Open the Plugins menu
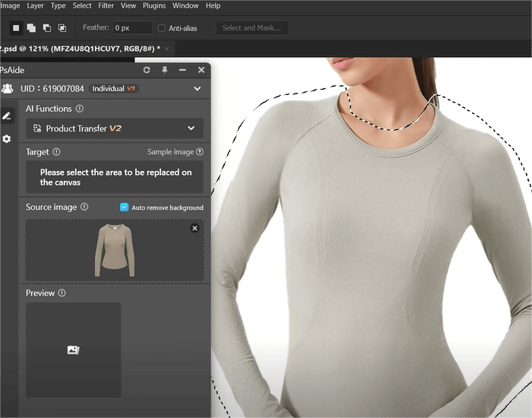 154,6
